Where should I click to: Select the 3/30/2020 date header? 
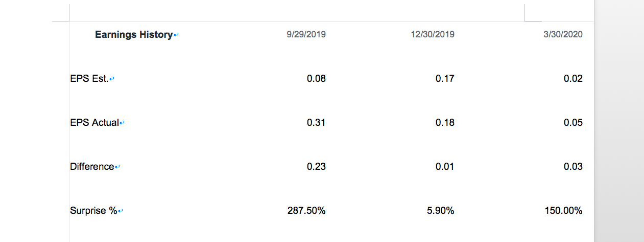coord(563,35)
